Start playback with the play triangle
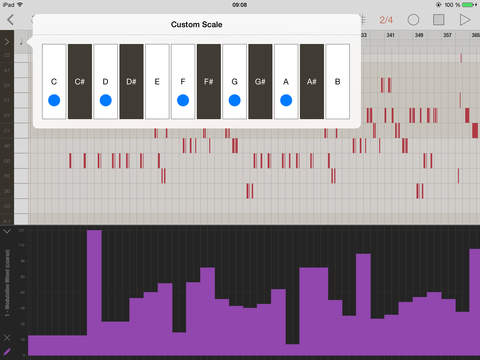Image resolution: width=480 pixels, height=360 pixels. (x=465, y=20)
